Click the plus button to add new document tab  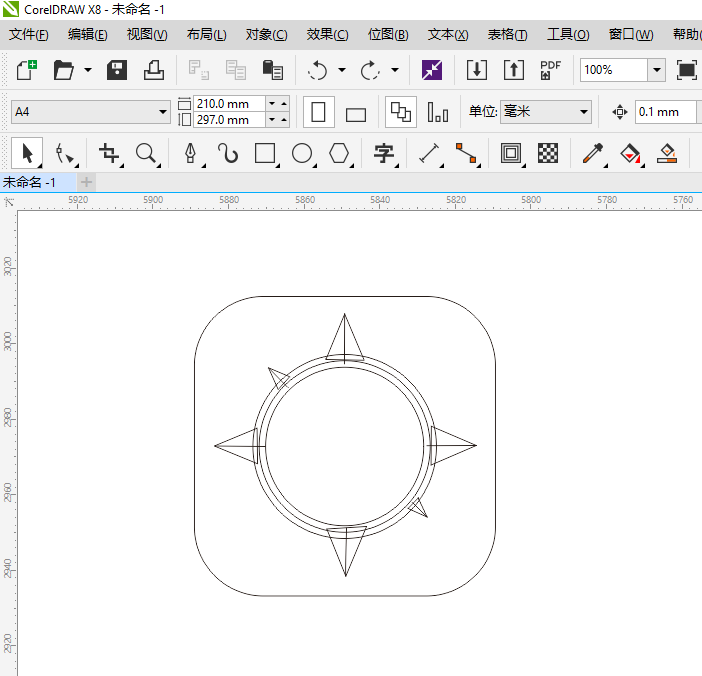click(87, 182)
